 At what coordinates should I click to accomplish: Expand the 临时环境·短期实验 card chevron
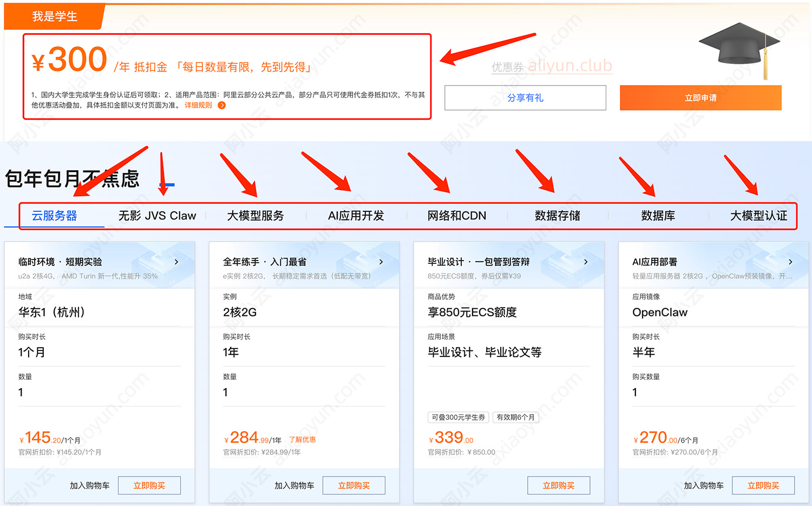click(x=176, y=262)
